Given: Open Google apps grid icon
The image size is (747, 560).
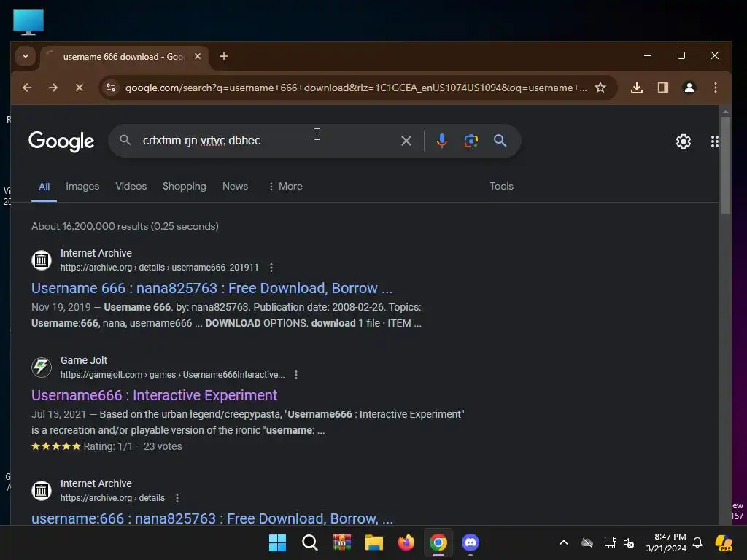Looking at the screenshot, I should [714, 141].
